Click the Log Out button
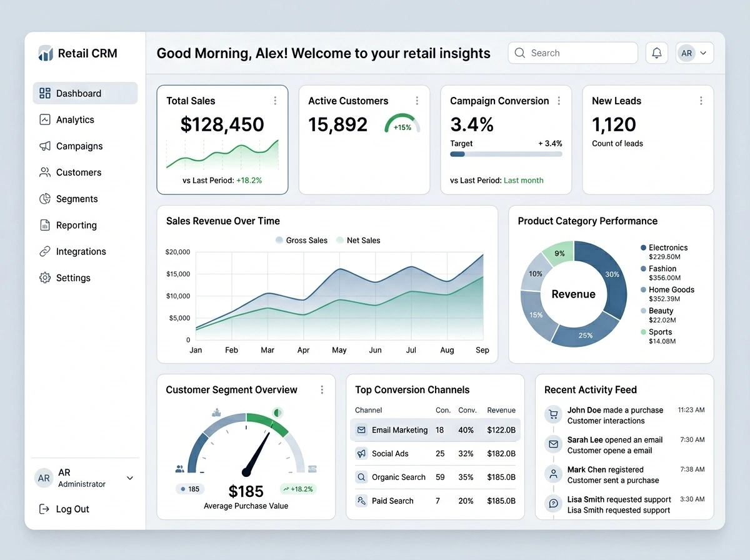 64,509
